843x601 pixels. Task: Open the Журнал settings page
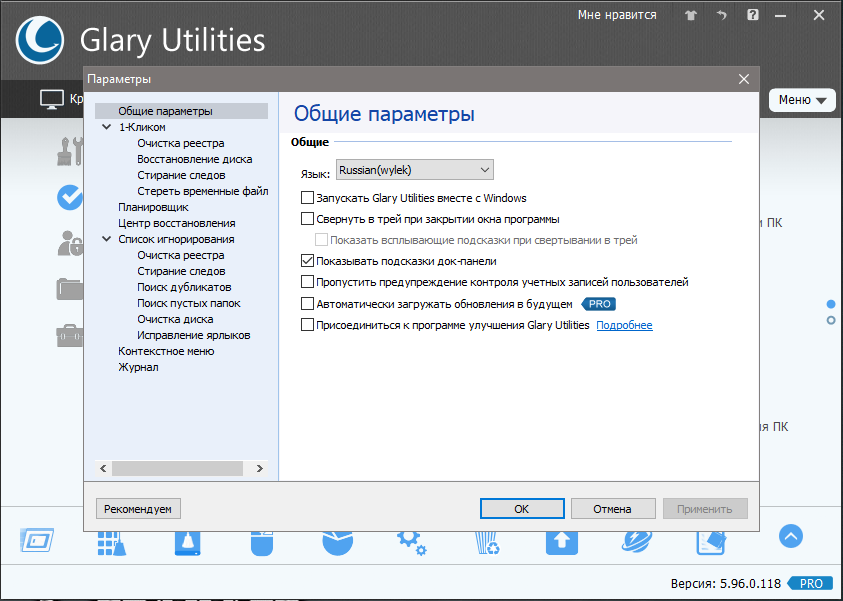138,367
